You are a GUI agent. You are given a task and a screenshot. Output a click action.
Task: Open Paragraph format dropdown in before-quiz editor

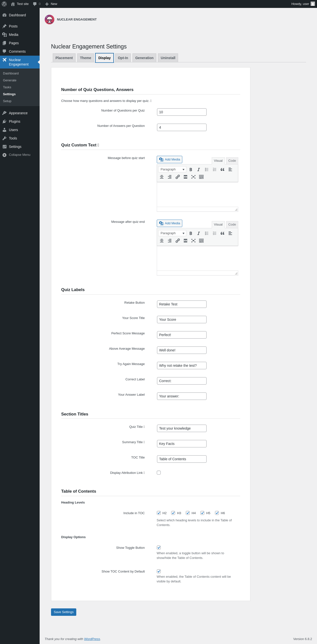coord(172,169)
